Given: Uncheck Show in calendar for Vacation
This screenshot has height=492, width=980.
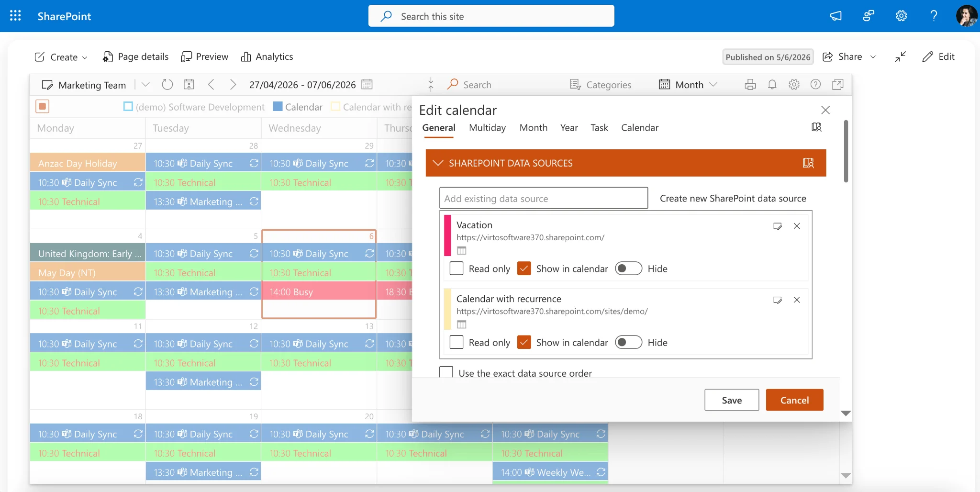Looking at the screenshot, I should coord(524,268).
